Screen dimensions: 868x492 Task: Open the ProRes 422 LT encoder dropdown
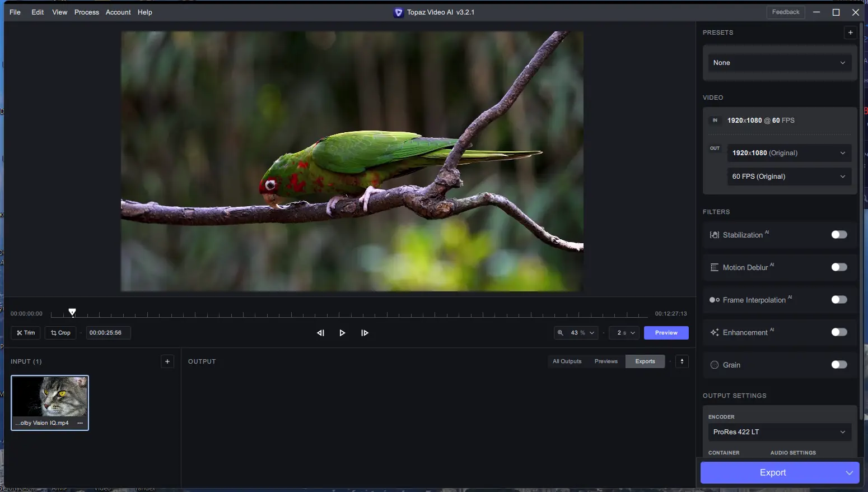(x=779, y=432)
